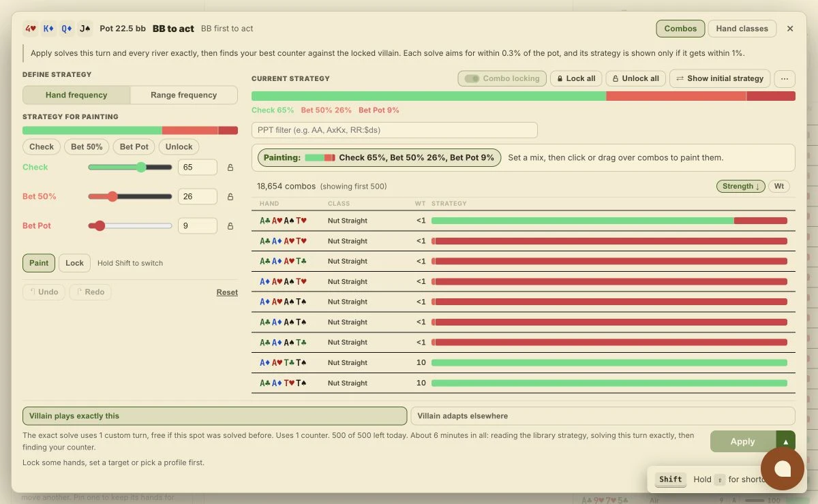The width and height of the screenshot is (818, 504).
Task: Select Villain adapts elsewhere option
Action: (603, 415)
